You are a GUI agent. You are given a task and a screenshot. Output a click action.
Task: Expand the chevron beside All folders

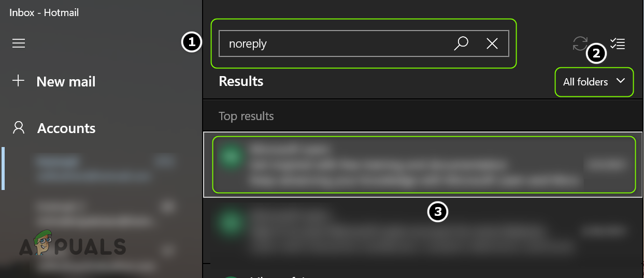tap(621, 81)
